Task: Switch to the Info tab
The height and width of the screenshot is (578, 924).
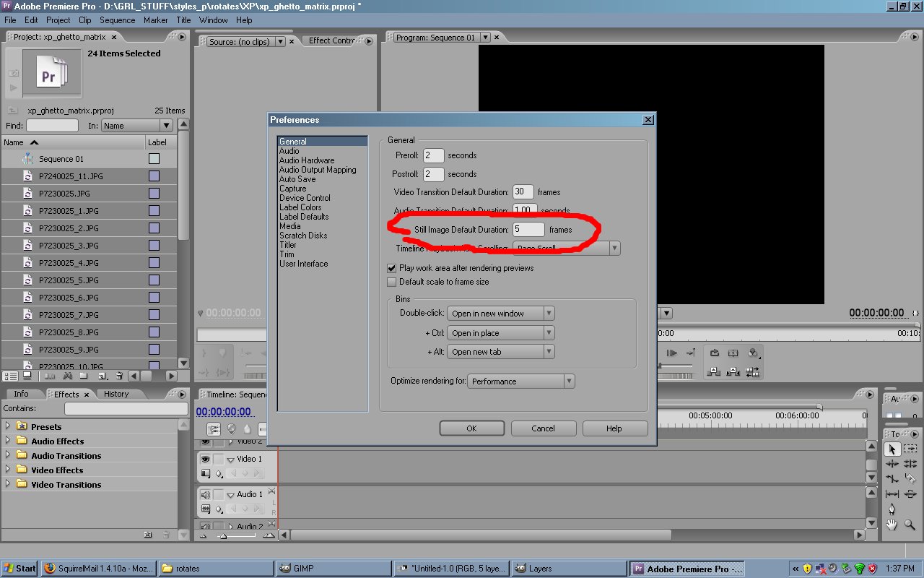Action: point(22,394)
